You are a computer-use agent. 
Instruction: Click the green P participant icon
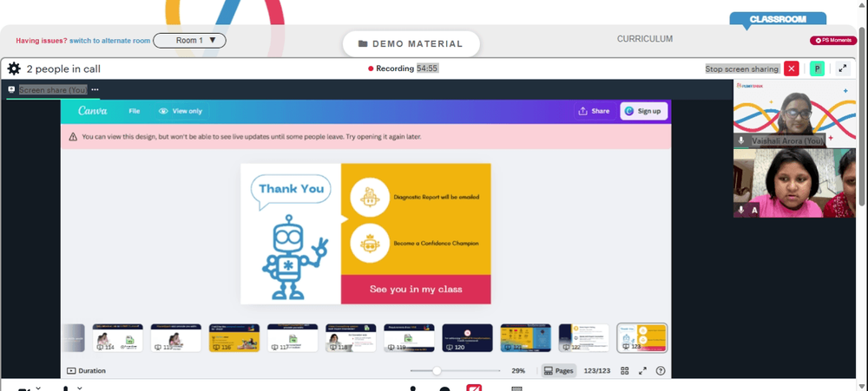coord(817,68)
